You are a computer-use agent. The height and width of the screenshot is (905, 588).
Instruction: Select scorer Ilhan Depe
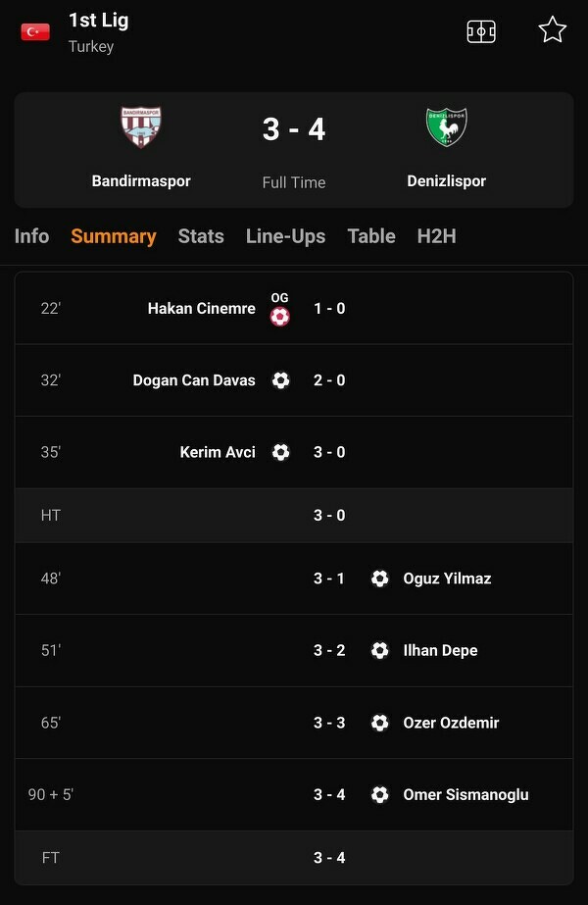[x=440, y=651]
